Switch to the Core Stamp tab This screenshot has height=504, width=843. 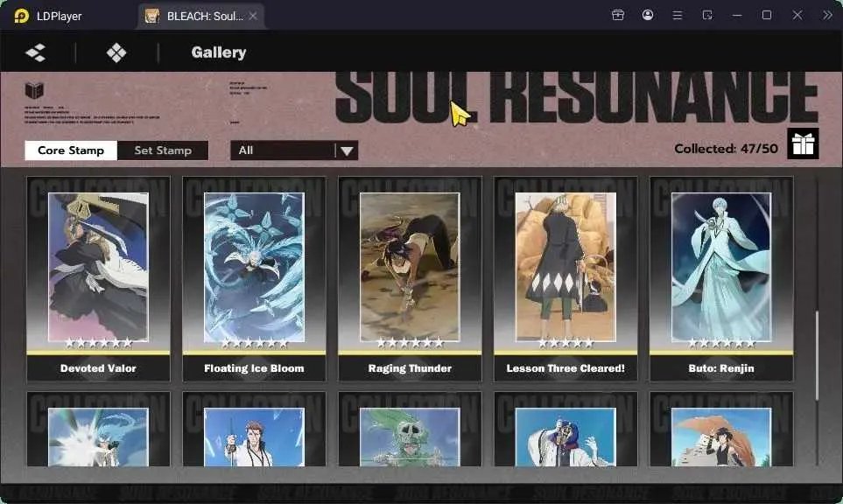71,150
